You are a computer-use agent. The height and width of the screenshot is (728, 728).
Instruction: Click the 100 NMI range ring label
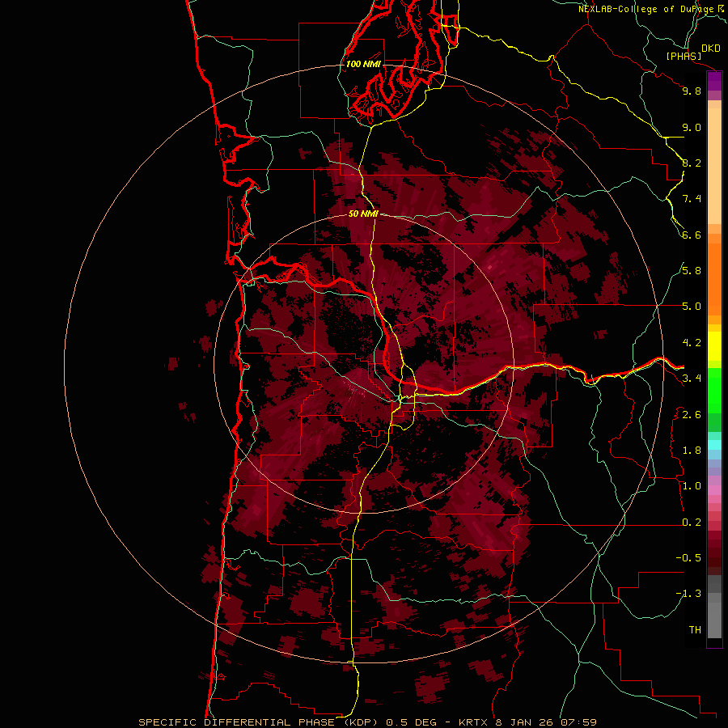[363, 64]
